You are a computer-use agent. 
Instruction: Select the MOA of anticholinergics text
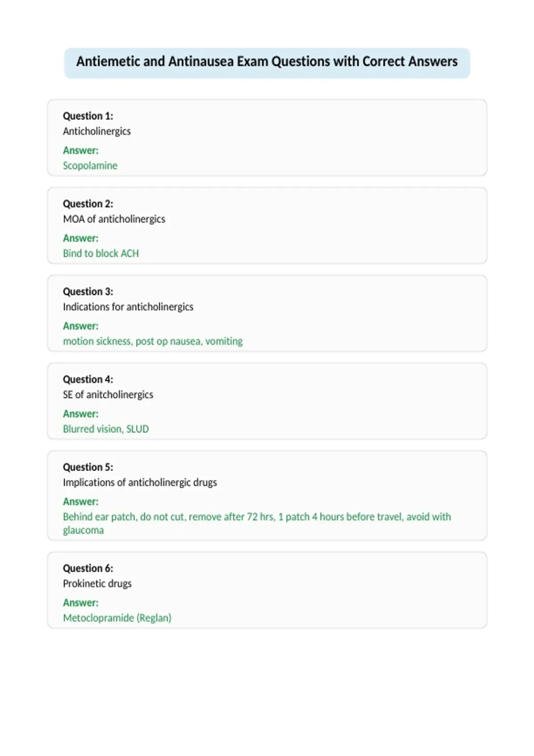114,219
